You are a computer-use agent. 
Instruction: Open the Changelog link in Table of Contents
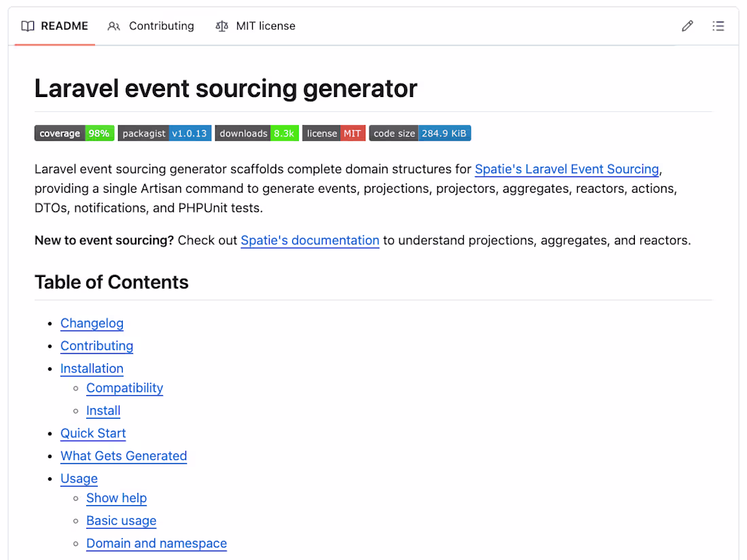92,323
